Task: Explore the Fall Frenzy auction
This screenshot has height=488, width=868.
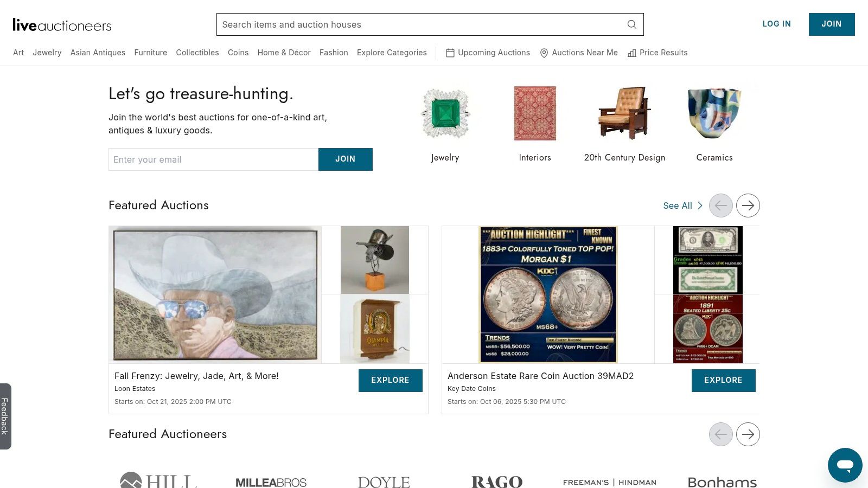Action: (x=390, y=380)
